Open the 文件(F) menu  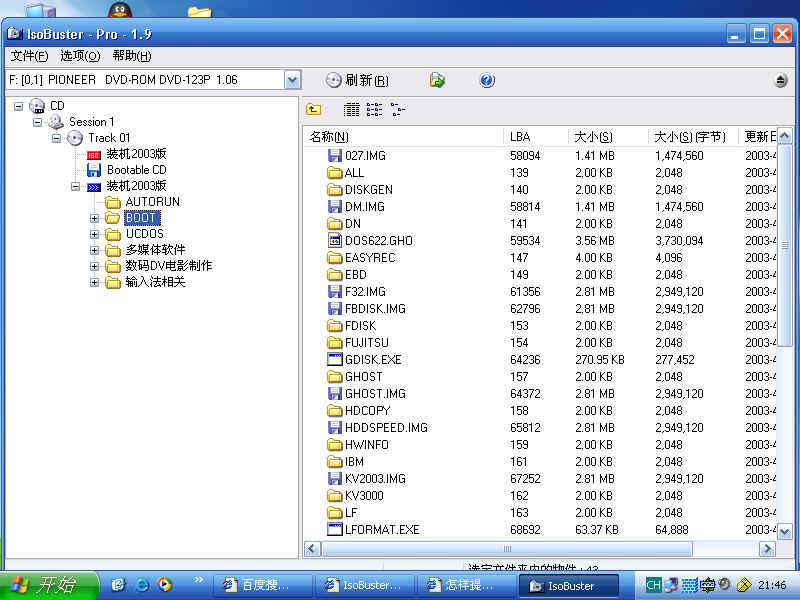(x=30, y=56)
